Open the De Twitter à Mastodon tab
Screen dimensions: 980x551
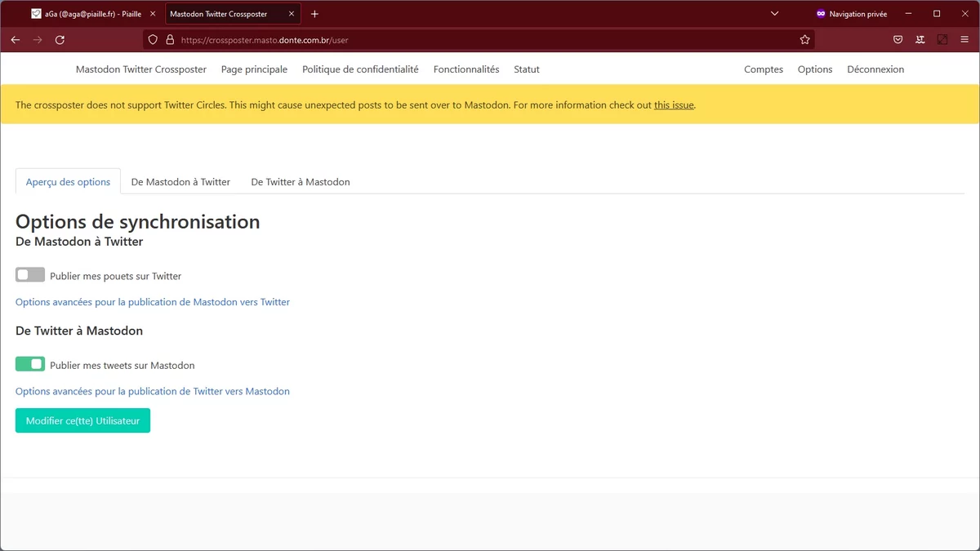(x=301, y=181)
